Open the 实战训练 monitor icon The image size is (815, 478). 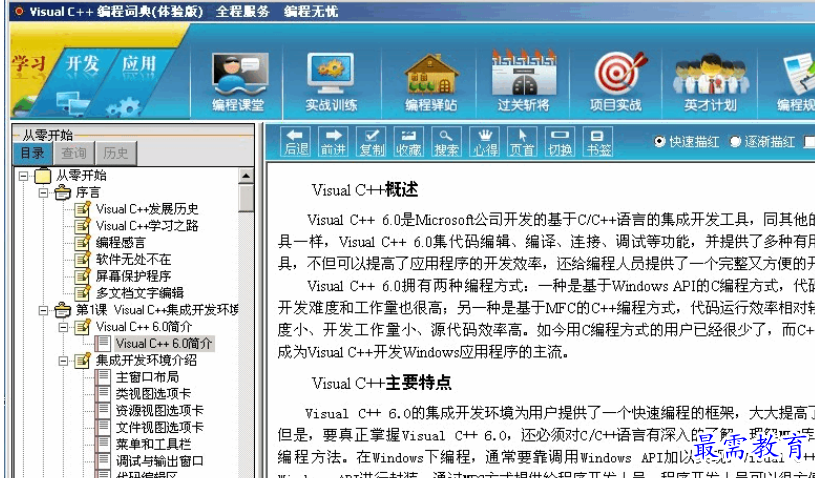(x=331, y=82)
